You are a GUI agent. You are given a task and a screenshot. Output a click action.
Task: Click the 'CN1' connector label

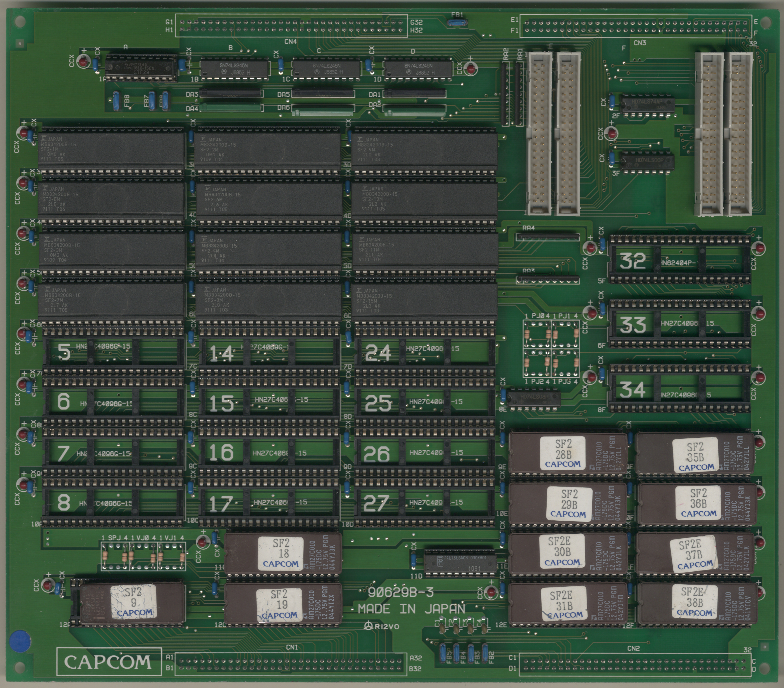tap(292, 647)
